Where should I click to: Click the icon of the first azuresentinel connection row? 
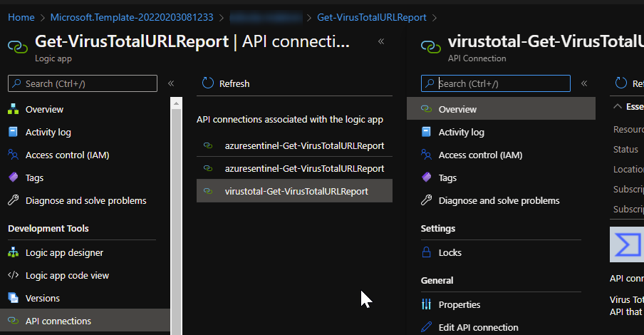point(208,145)
